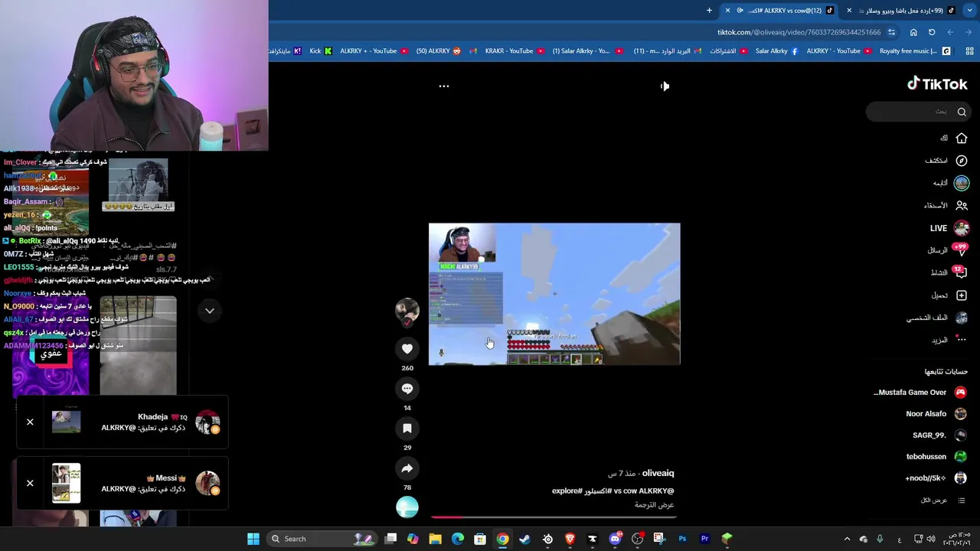Go to browser home page icon
Viewport: 980px width, 551px height.
click(913, 32)
